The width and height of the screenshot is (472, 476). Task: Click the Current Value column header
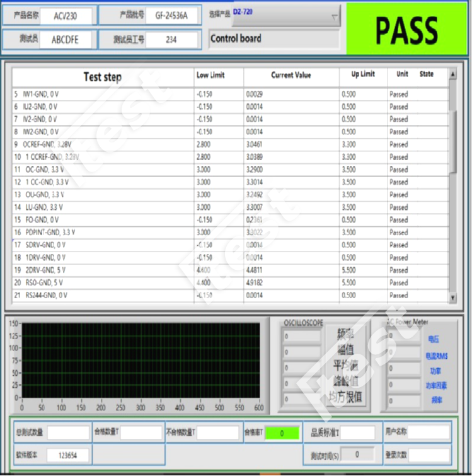291,75
